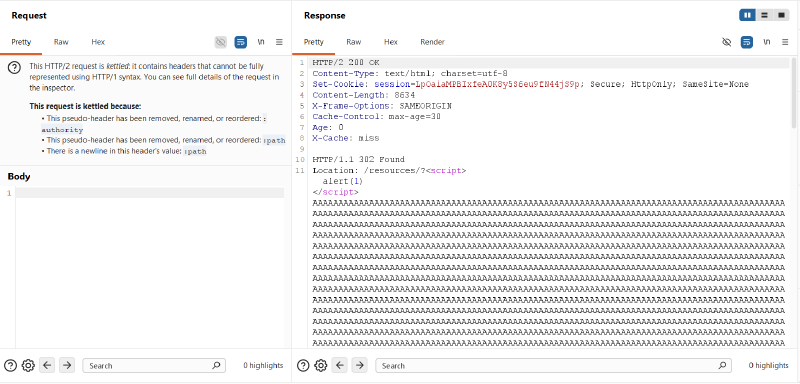Switch Request pane to Hex tab
The height and width of the screenshot is (384, 800).
(x=98, y=42)
